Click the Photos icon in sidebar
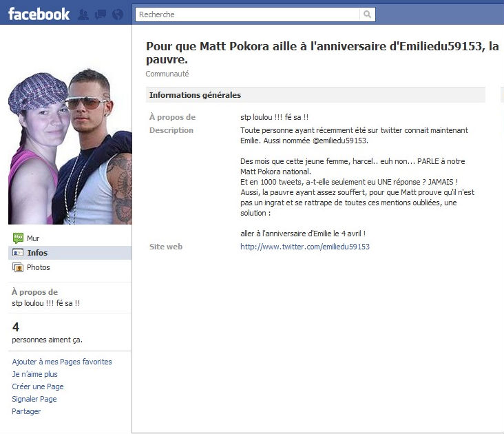The height and width of the screenshot is (434, 504). click(x=18, y=267)
